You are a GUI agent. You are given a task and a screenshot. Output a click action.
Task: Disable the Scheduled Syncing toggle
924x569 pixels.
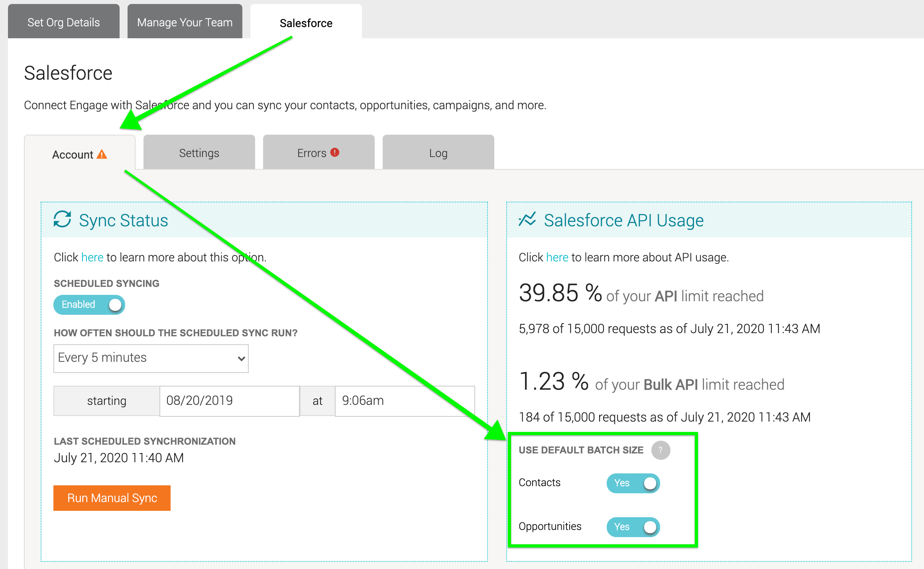tap(89, 305)
